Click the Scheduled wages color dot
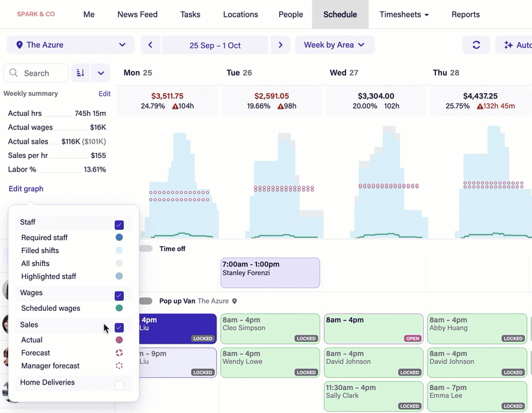The height and width of the screenshot is (413, 532). coord(119,308)
